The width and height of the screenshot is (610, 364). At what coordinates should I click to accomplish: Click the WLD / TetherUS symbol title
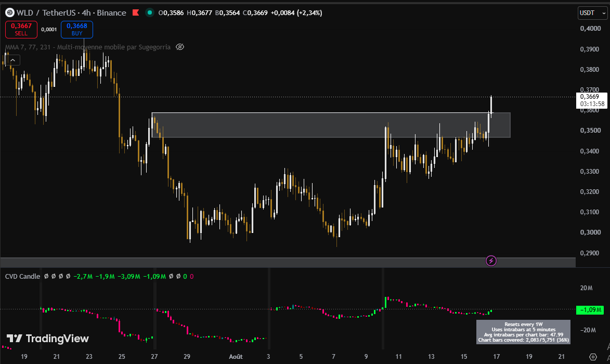tap(46, 13)
